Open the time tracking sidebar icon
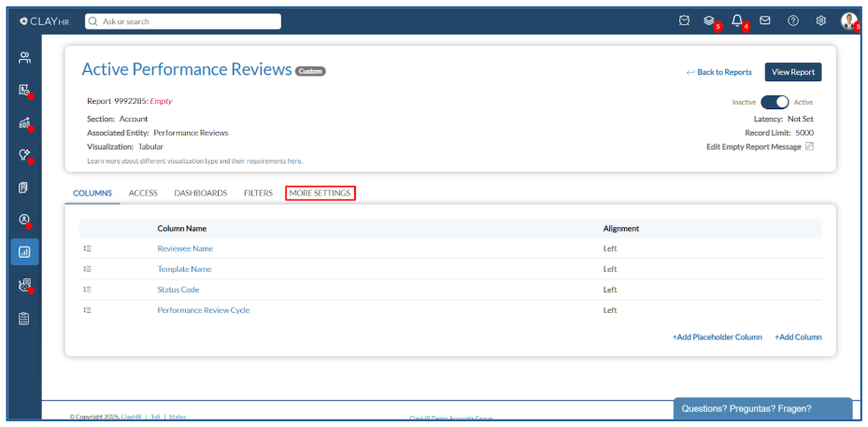This screenshot has width=868, height=427. coord(24,90)
